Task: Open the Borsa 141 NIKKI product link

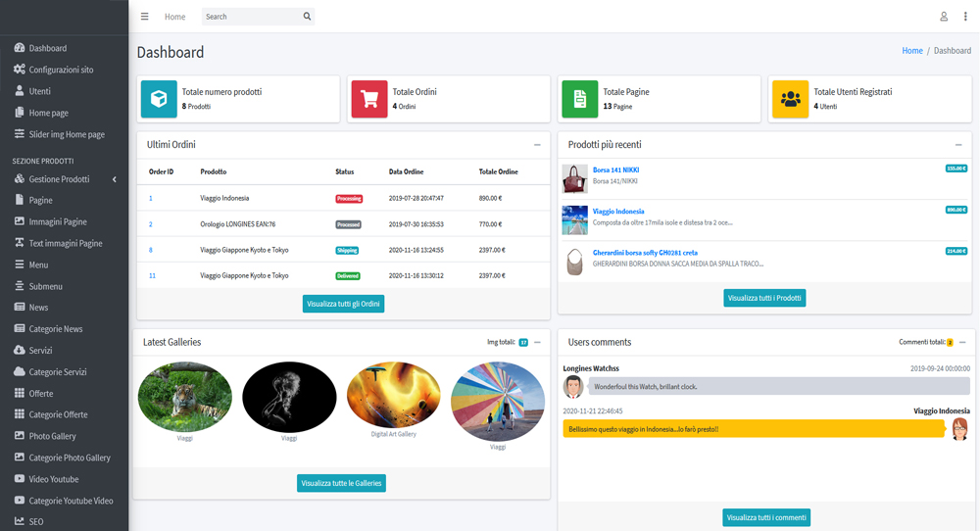Action: [x=615, y=170]
